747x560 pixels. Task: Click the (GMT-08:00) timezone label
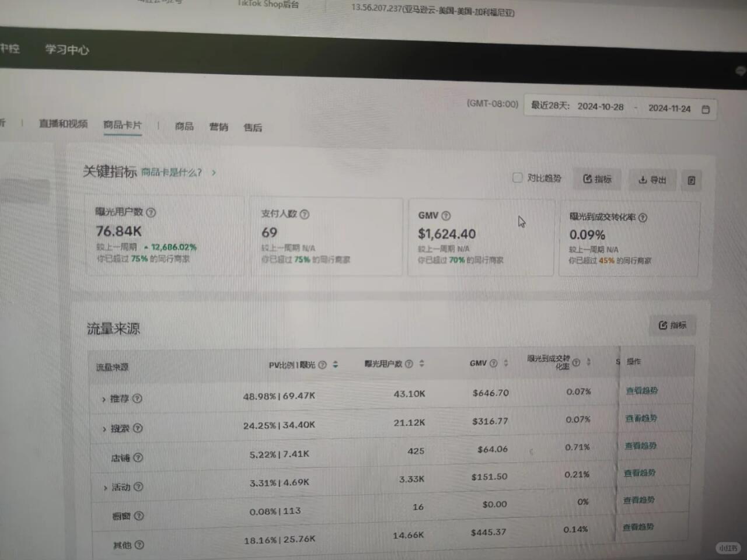(493, 104)
